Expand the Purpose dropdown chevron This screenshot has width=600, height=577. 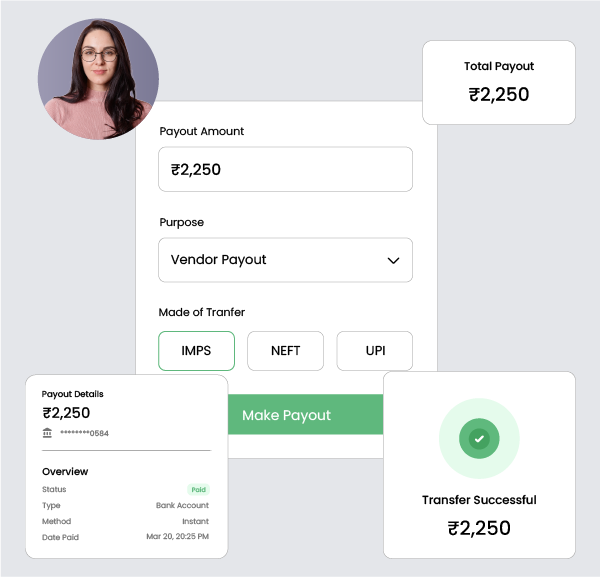point(393,260)
